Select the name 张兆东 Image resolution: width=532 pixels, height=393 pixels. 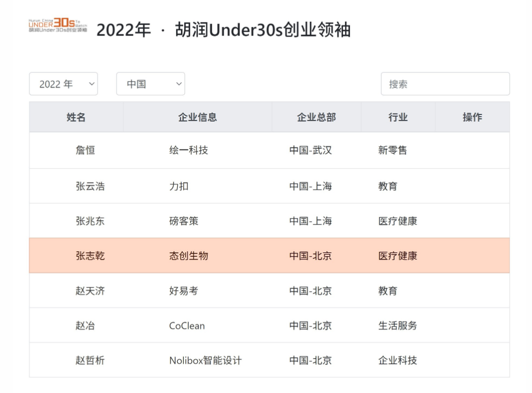[90, 221]
